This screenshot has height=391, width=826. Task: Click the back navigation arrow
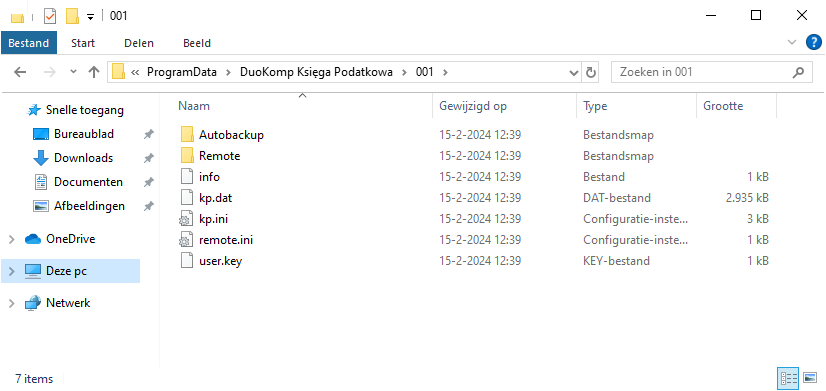point(20,72)
